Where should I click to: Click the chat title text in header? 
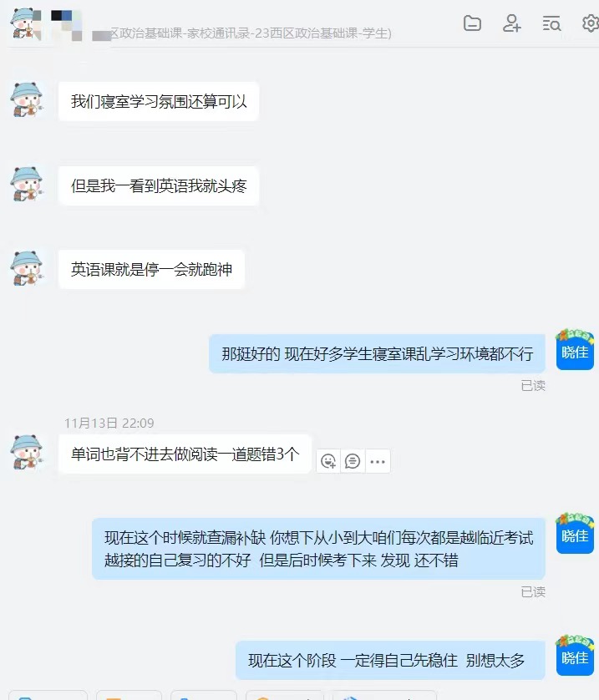[251, 33]
